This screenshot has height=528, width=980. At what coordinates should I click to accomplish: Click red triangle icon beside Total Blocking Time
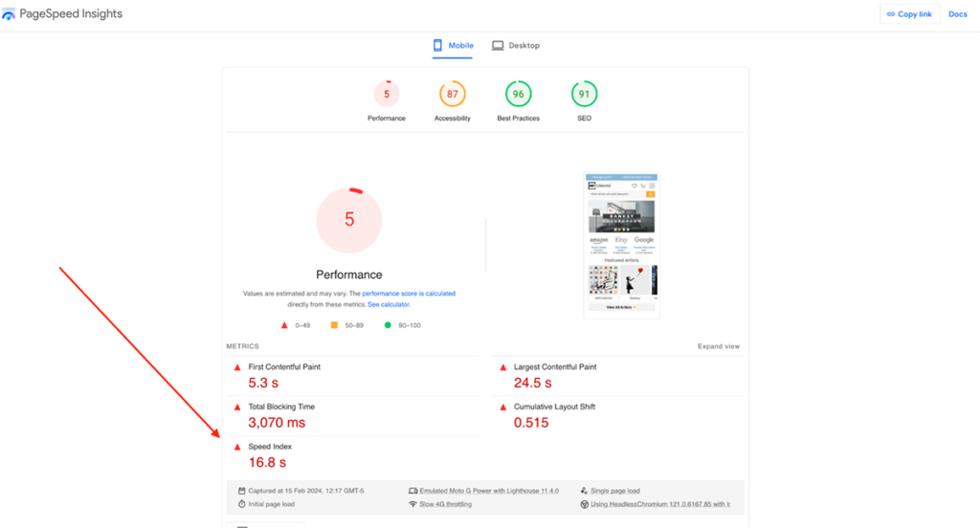(x=237, y=407)
